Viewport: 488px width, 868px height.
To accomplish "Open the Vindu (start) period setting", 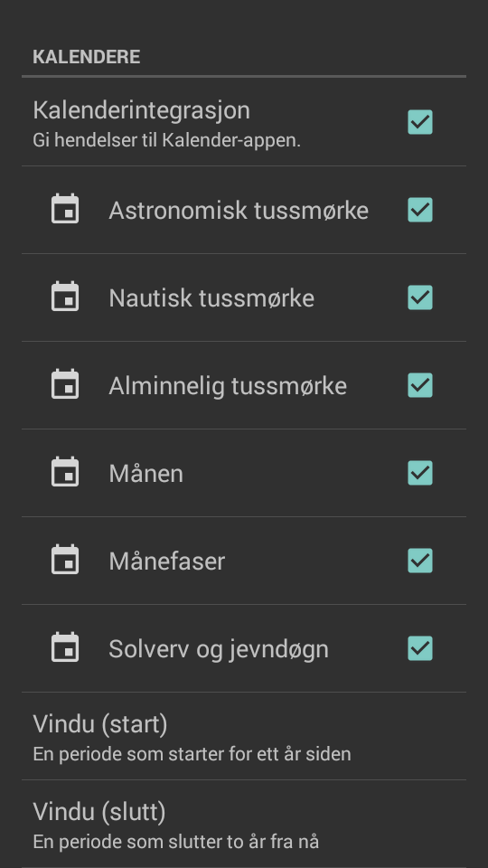I will click(244, 736).
